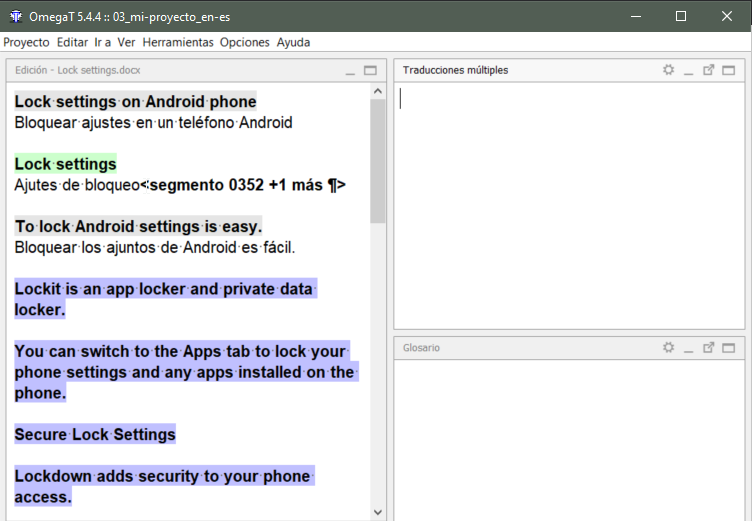This screenshot has height=521, width=752.
Task: Close the OmegaT window
Action: tap(727, 16)
